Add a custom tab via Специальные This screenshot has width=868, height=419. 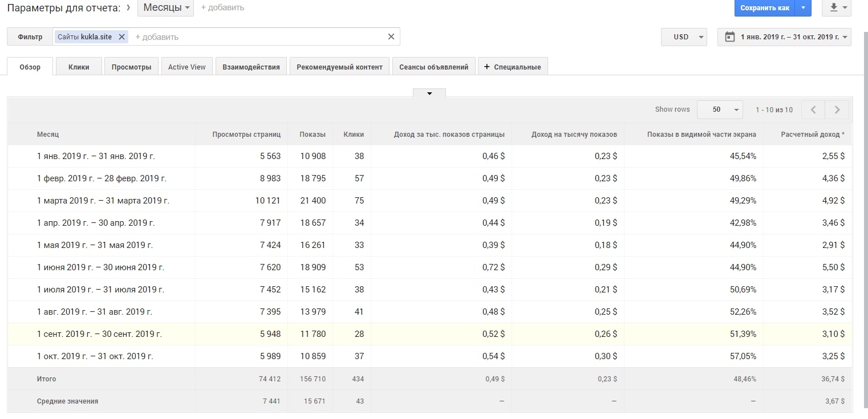[512, 67]
